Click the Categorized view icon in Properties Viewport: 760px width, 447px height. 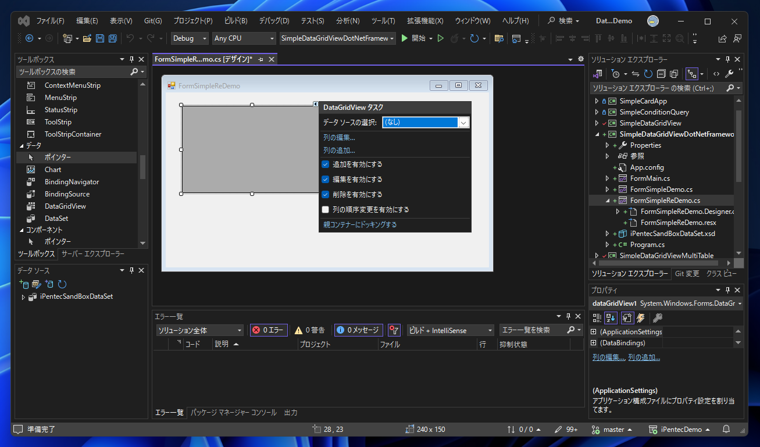pos(597,318)
